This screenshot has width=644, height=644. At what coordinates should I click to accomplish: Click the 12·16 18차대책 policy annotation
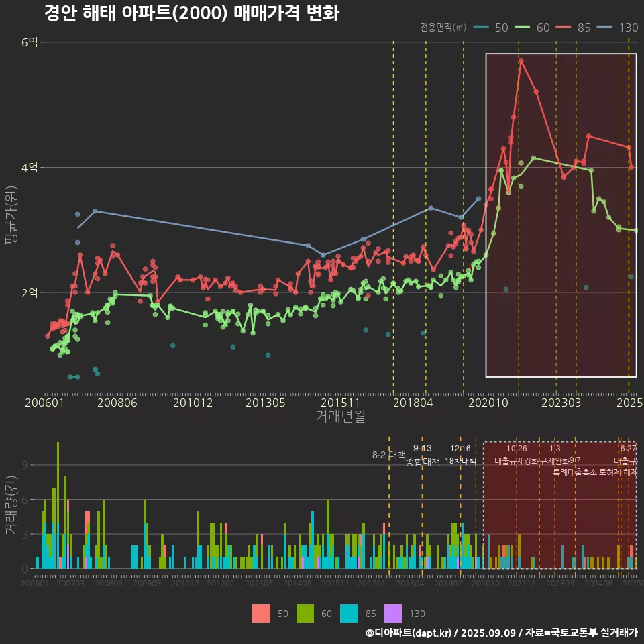(460, 455)
